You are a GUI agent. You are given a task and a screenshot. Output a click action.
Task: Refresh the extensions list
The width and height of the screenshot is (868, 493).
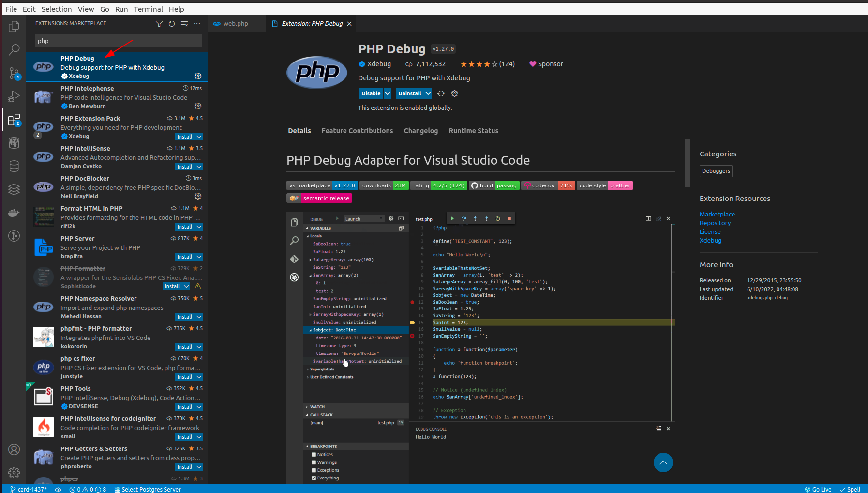172,24
